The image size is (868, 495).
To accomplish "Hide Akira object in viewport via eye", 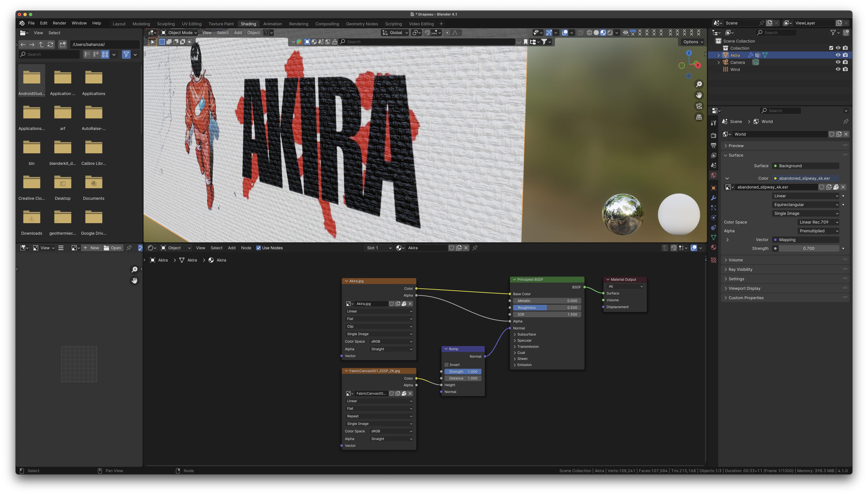I will [838, 55].
